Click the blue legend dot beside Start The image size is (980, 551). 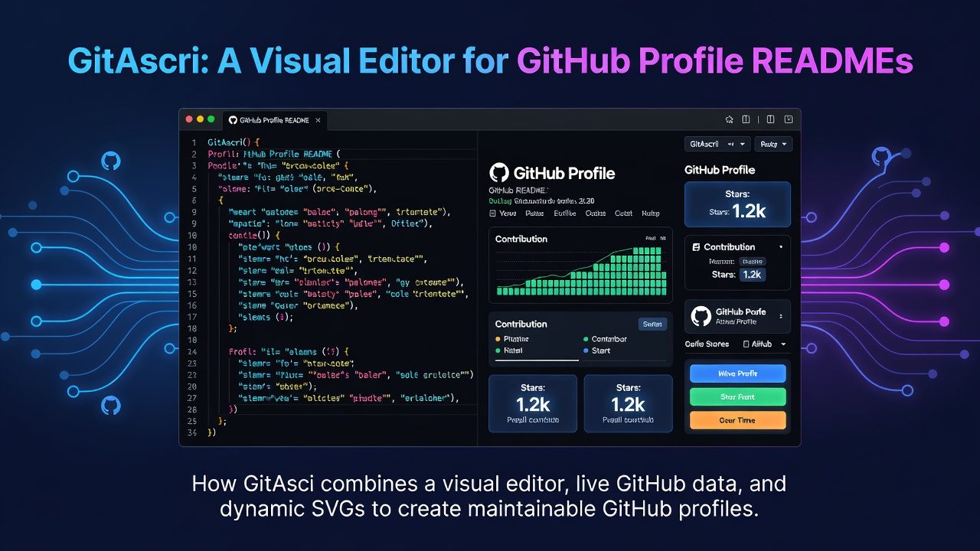coord(586,350)
